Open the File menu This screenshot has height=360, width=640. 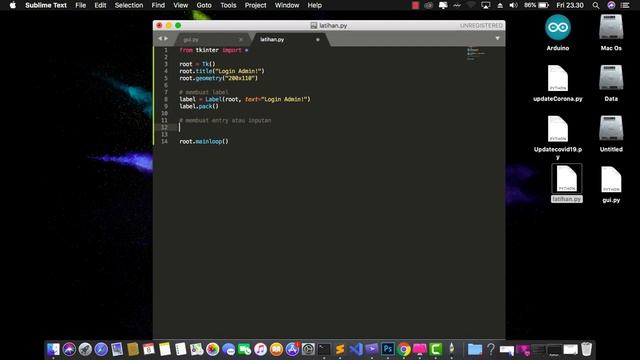(x=80, y=5)
